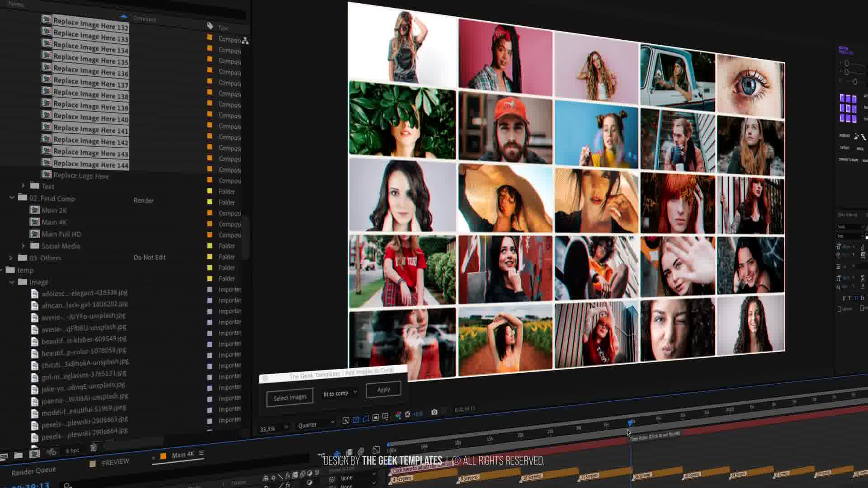Select the Main 4K timeline tab
This screenshot has height=488, width=868.
point(183,455)
